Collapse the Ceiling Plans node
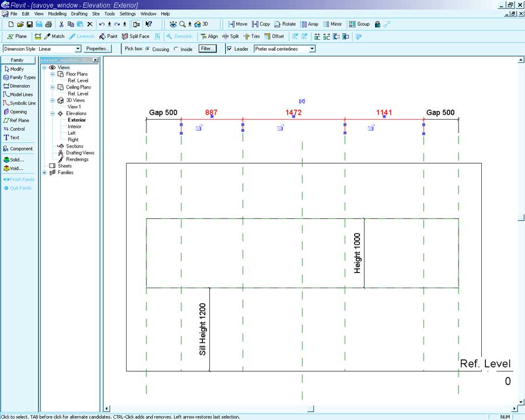Screen dimensions: 525x420 tap(52, 87)
